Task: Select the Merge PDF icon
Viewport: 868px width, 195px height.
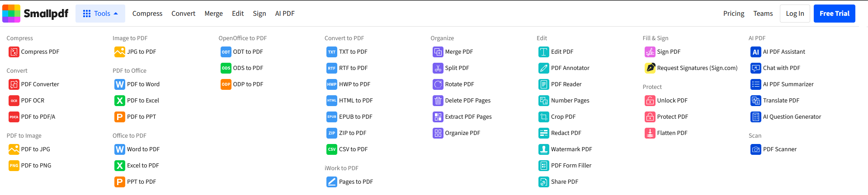Action: point(438,52)
